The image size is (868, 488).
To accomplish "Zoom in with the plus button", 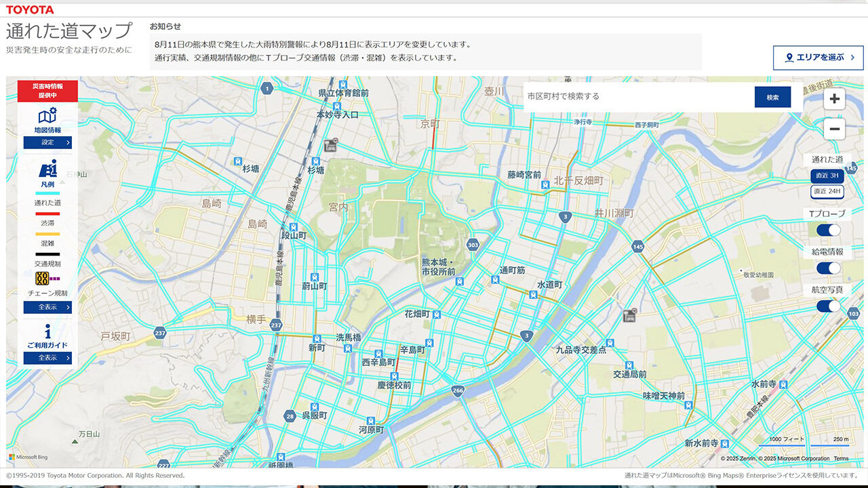I will (x=834, y=99).
